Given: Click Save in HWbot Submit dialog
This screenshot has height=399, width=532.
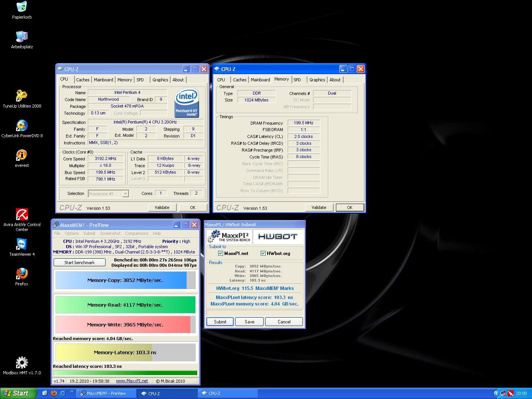Looking at the screenshot, I should click(249, 322).
